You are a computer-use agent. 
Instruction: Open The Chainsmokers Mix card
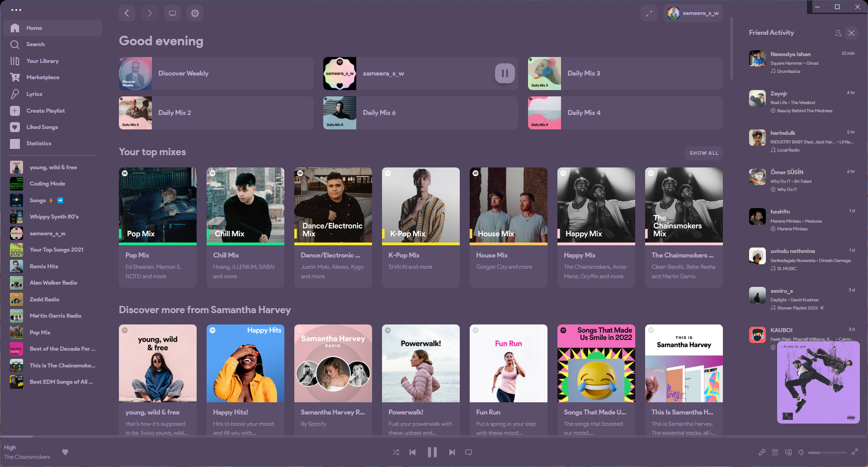pyautogui.click(x=684, y=227)
